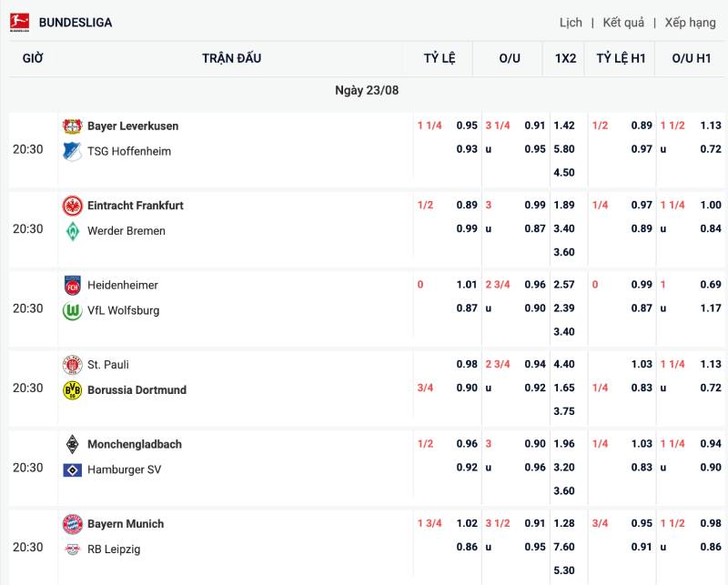
Task: Click the Bayer Leverkusen team crest
Action: click(x=72, y=126)
